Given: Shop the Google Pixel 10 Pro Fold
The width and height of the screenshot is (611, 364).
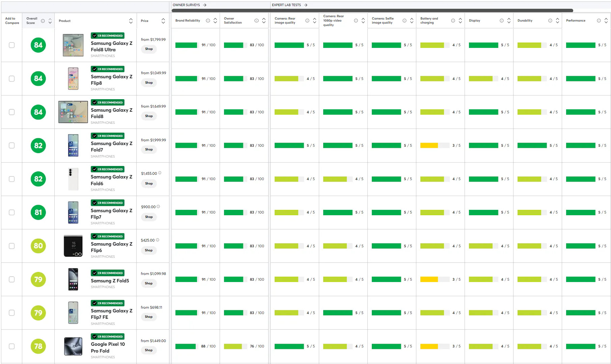Looking at the screenshot, I should point(149,350).
